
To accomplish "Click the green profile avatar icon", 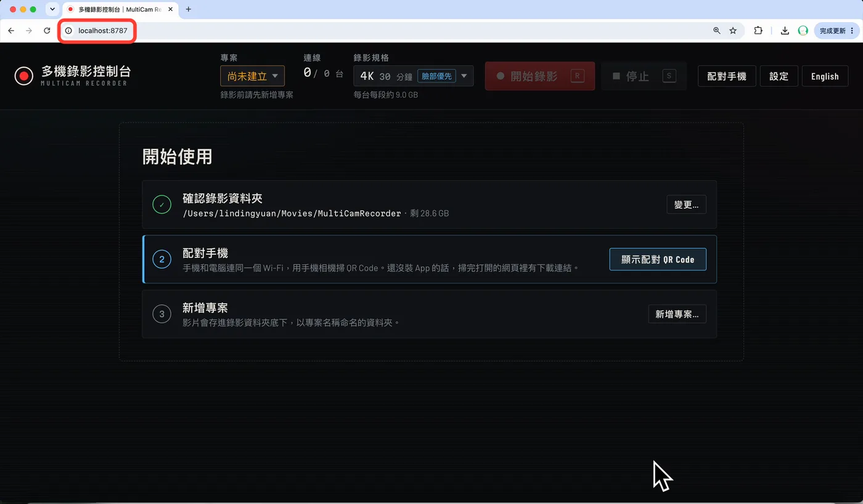I will click(x=803, y=30).
